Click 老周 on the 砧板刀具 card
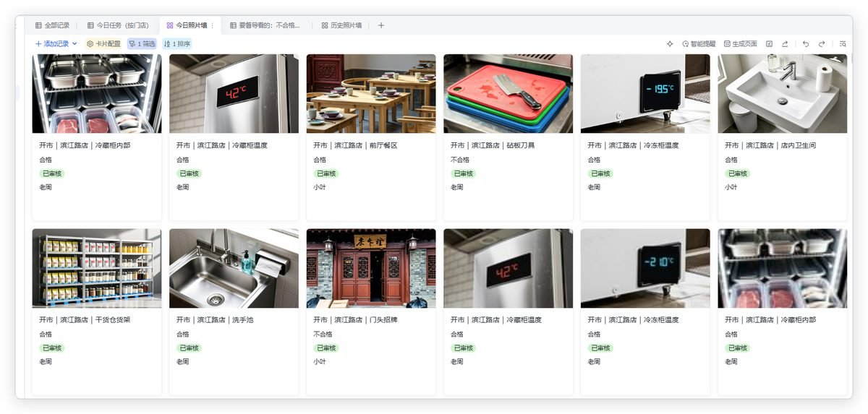 click(457, 187)
